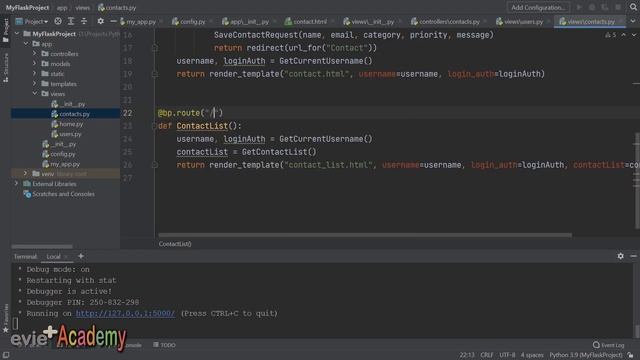Image resolution: width=640 pixels, height=360 pixels.
Task: Open Terminal panel settings gear
Action: [620, 256]
